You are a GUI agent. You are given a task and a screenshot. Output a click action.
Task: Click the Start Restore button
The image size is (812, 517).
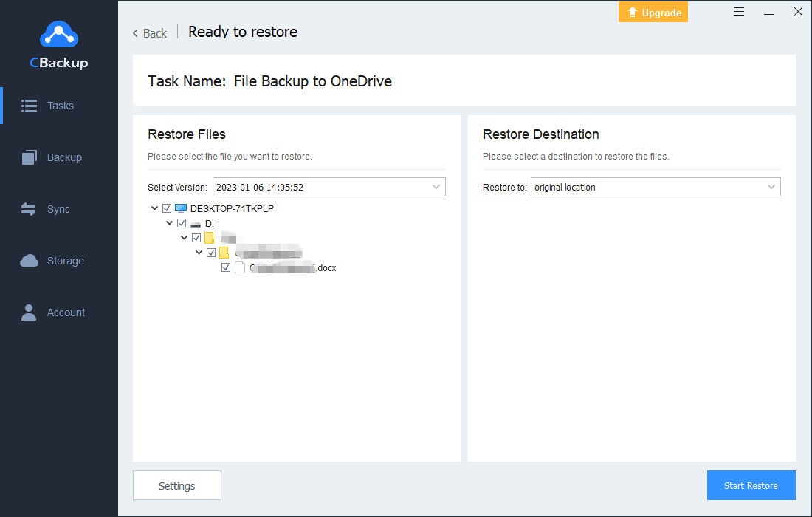(x=751, y=485)
